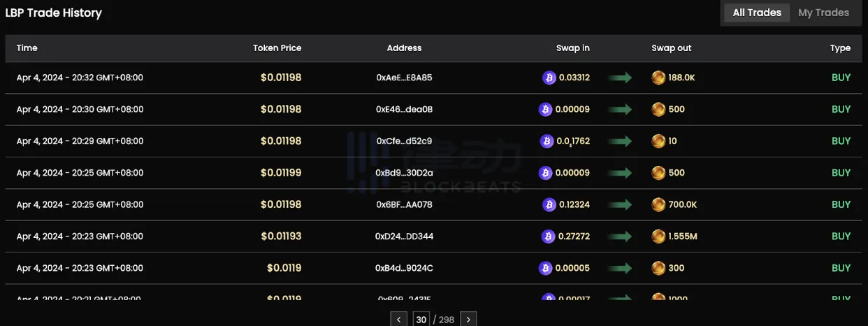The width and height of the screenshot is (868, 326).
Task: Open address 0xAeE...E8A85
Action: [404, 78]
